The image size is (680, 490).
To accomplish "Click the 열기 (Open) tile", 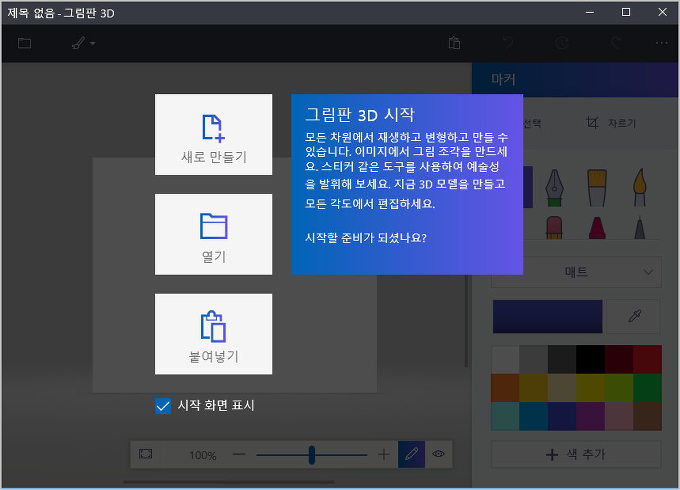I will pyautogui.click(x=213, y=234).
